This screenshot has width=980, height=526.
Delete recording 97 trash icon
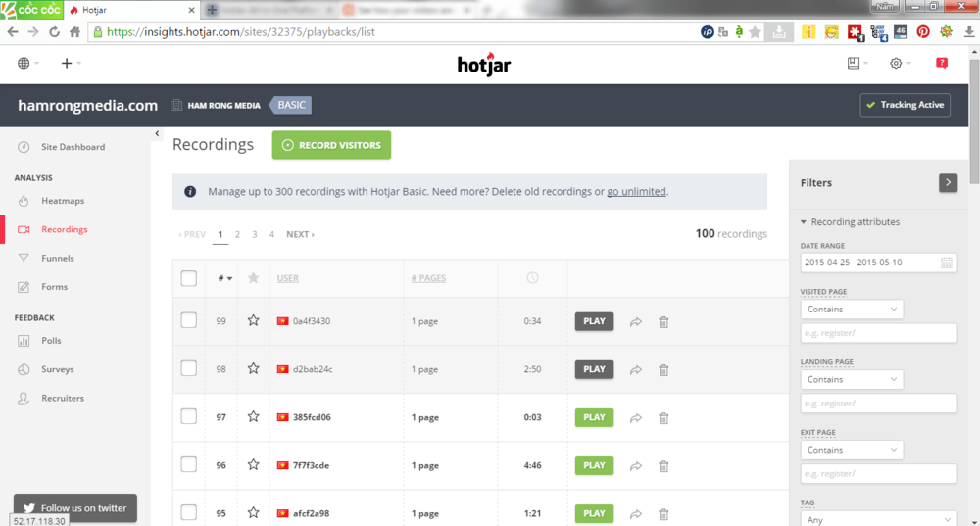[x=663, y=418]
